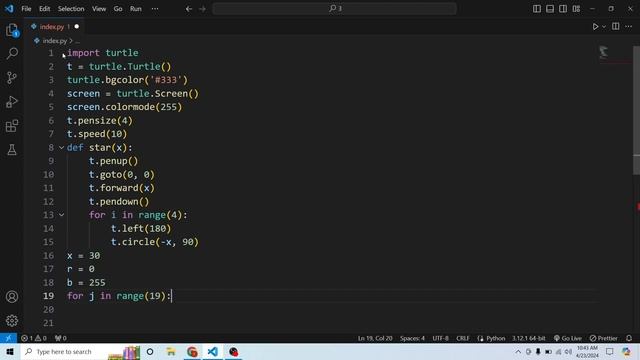Open Chrome from the taskbar

(x=192, y=352)
